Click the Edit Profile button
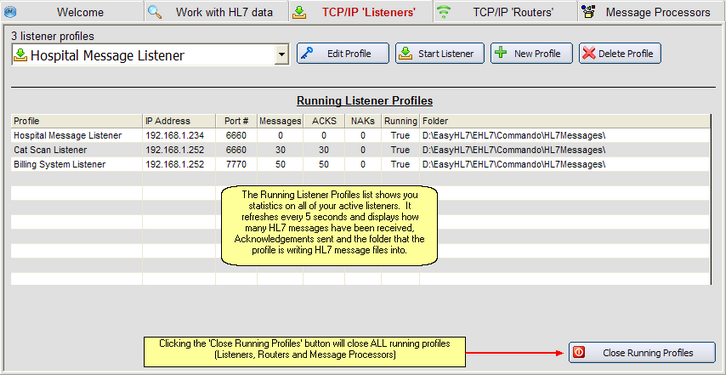Image resolution: width=726 pixels, height=375 pixels. [x=343, y=53]
